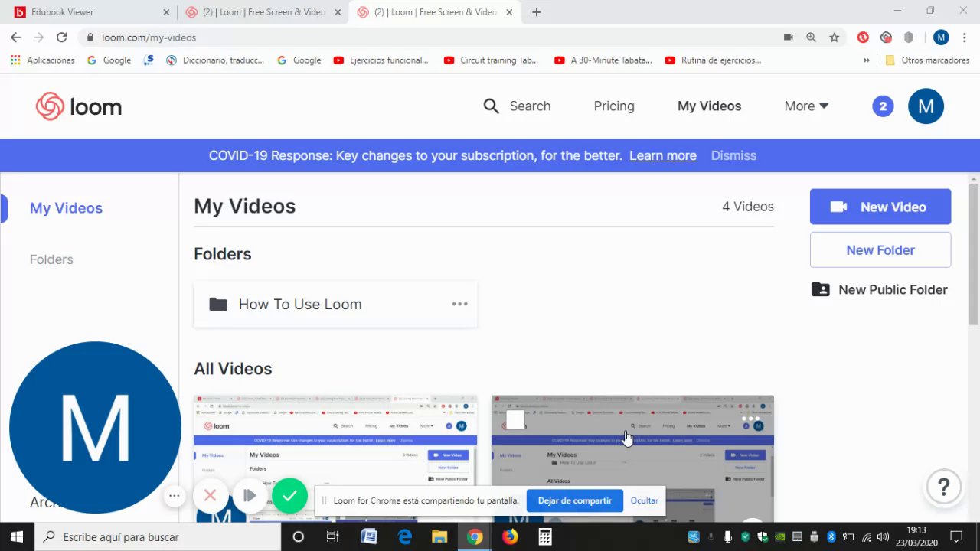Start a New Video
The height and width of the screenshot is (551, 980).
[880, 207]
